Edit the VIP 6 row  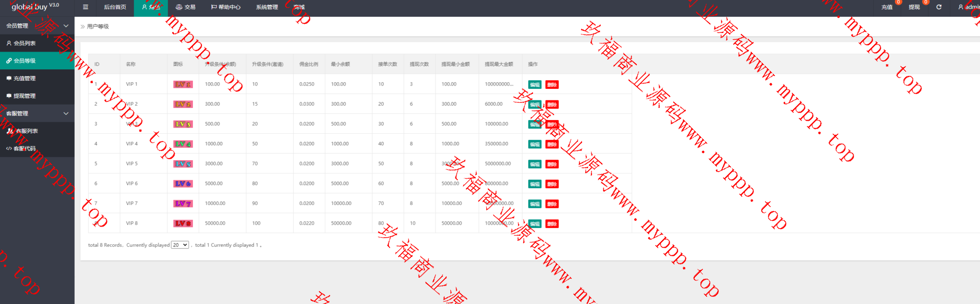(x=535, y=184)
